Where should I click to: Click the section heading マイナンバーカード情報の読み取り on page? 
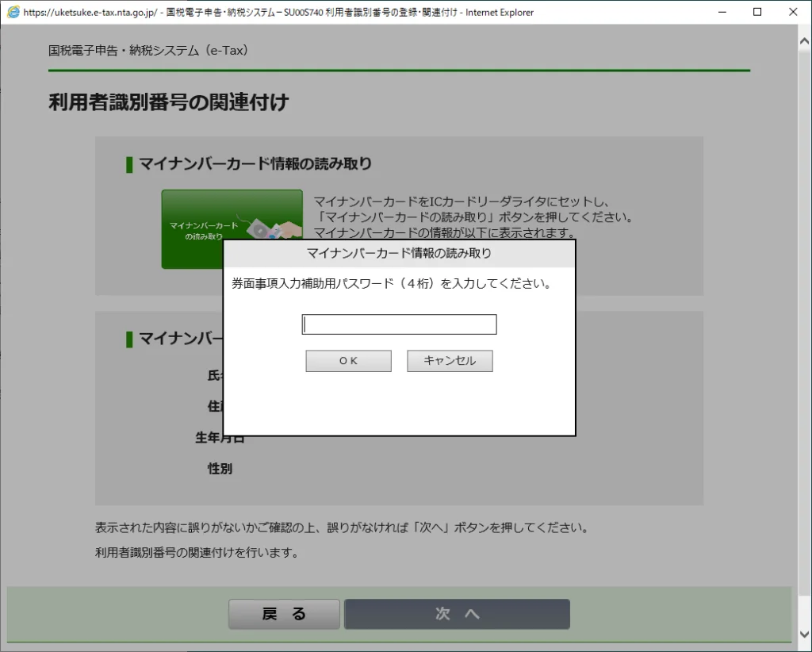(255, 164)
